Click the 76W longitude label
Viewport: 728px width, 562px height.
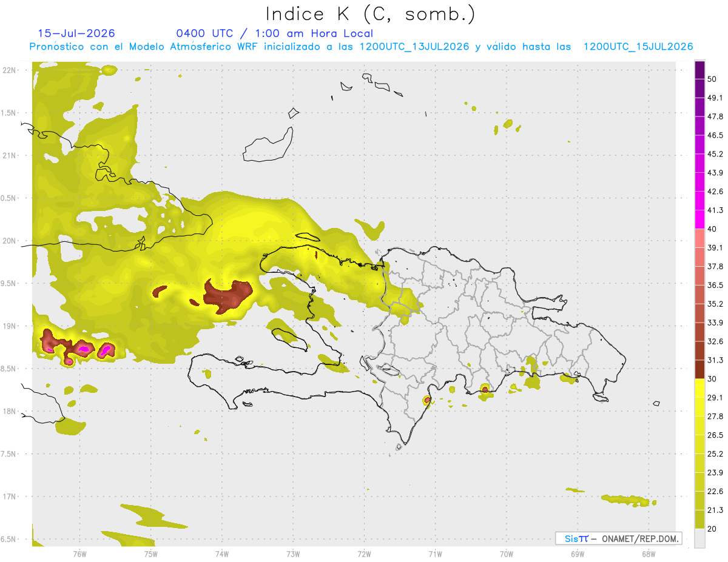click(79, 554)
